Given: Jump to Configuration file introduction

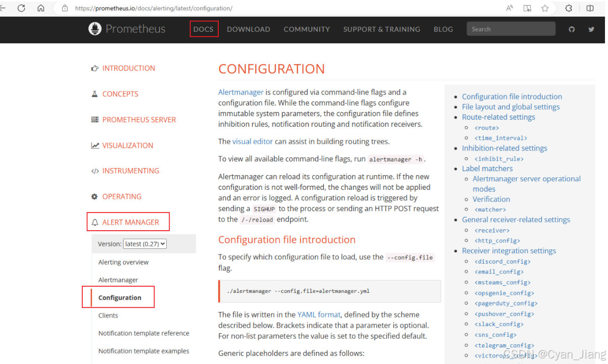Looking at the screenshot, I should click(x=512, y=96).
